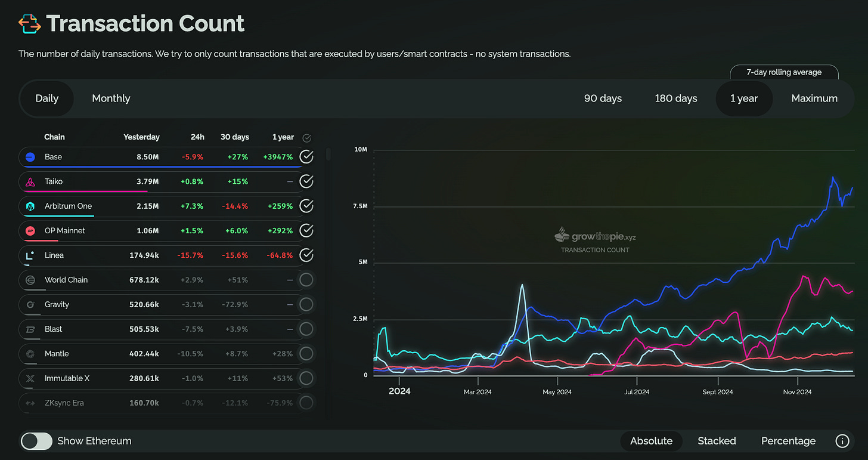The width and height of the screenshot is (868, 460).
Task: Select the 1 year timespan
Action: coord(744,98)
